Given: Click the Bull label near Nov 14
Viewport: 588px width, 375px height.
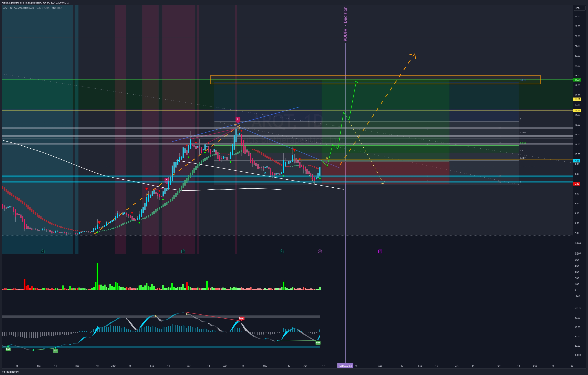Looking at the screenshot, I should [x=55, y=350].
